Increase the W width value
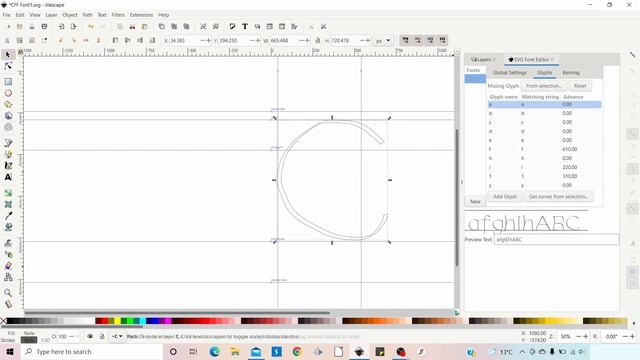 tap(307, 40)
